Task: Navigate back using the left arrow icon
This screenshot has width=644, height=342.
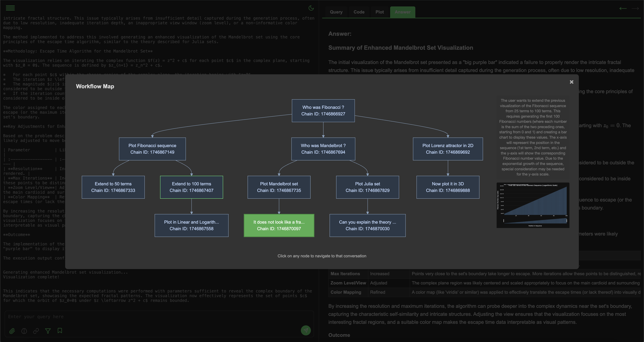Action: [623, 8]
